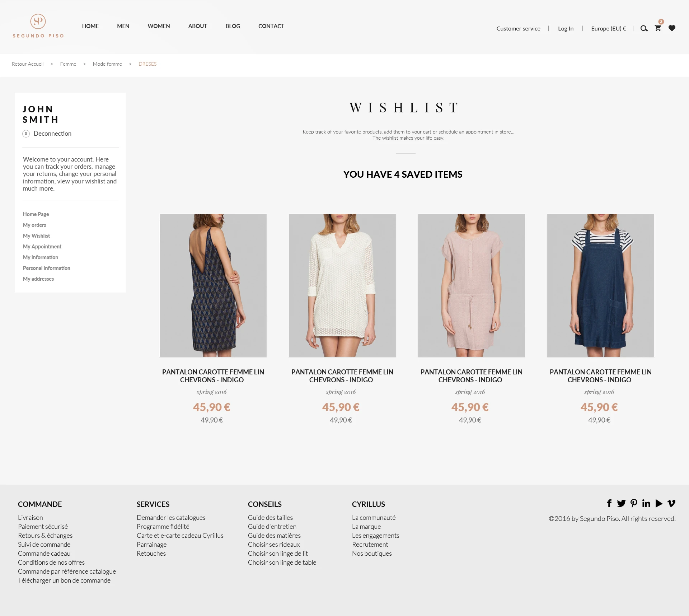Open Home Page in account sidebar
The height and width of the screenshot is (616, 689).
coord(36,214)
